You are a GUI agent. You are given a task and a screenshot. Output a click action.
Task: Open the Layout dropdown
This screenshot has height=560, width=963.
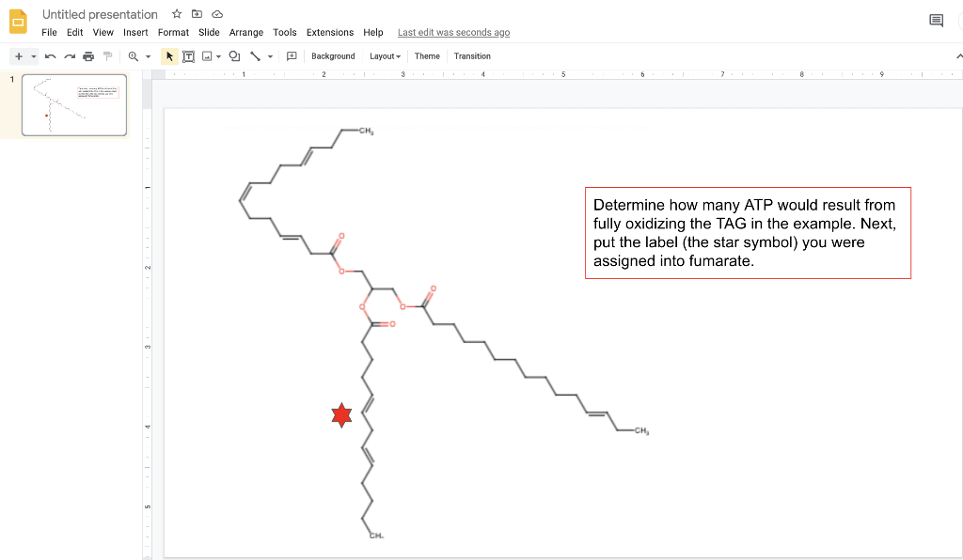[x=385, y=56]
